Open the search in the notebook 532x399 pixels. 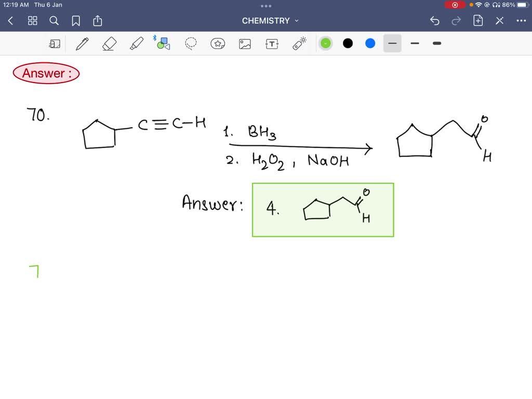coord(54,21)
